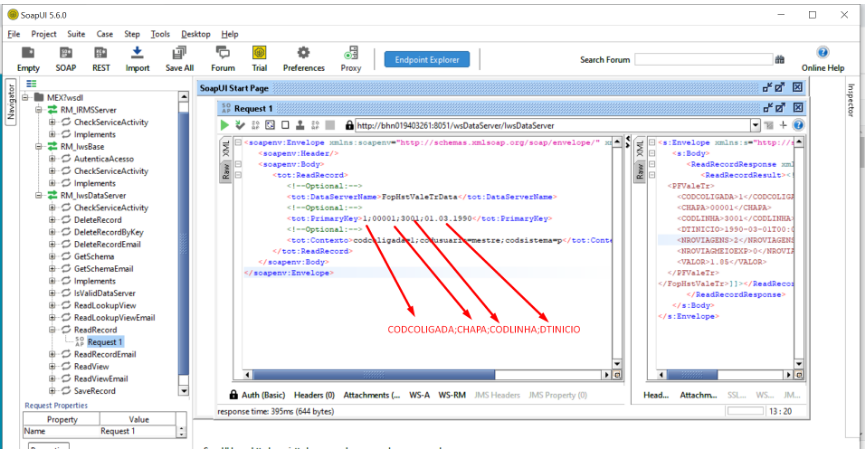866x452 pixels.
Task: Open the Project menu
Action: 44,34
